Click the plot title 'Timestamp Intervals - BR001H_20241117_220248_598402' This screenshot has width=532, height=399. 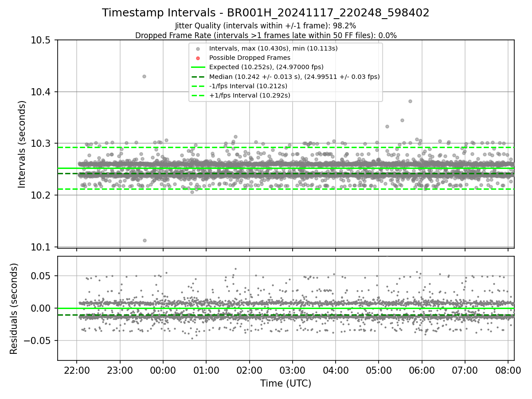(266, 13)
